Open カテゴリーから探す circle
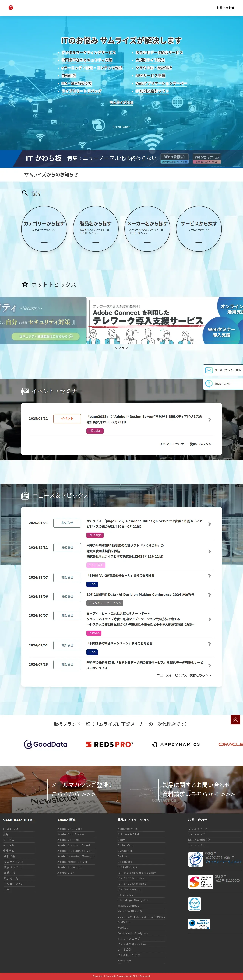This screenshot has width=243, height=980. [44, 229]
